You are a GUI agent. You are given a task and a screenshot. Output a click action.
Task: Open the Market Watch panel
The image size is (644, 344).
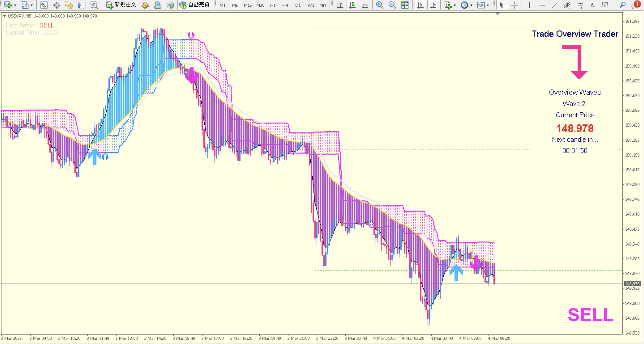tap(44, 5)
